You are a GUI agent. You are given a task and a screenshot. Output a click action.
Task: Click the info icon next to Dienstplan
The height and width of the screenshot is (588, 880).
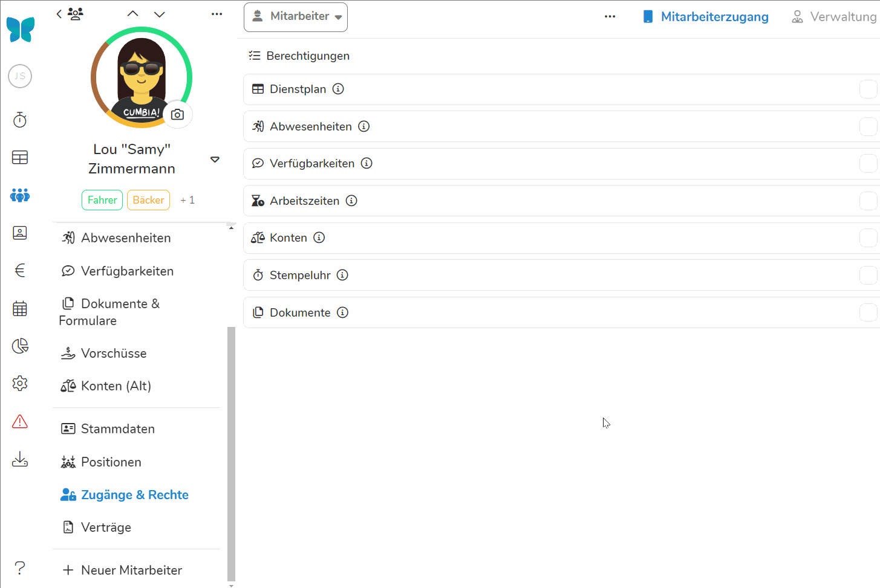(339, 89)
